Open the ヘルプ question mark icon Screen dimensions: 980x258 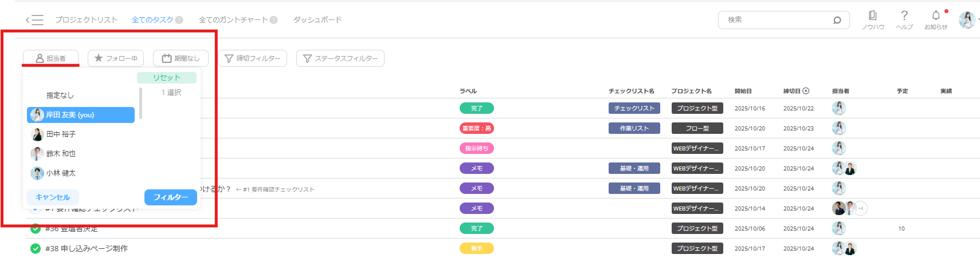pos(904,15)
